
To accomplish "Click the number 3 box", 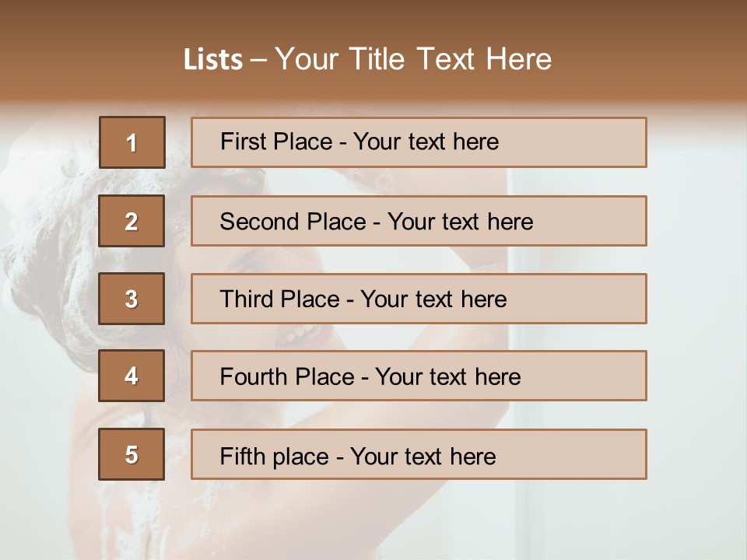I will pyautogui.click(x=132, y=299).
